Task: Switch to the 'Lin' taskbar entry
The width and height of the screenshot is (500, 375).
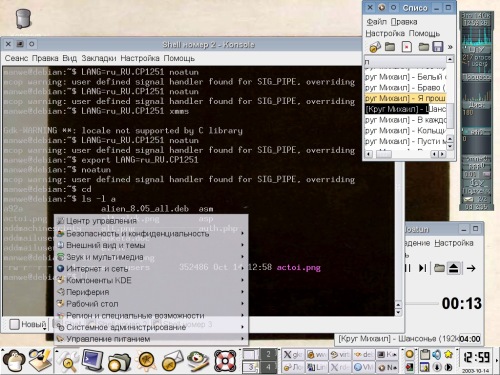Action: pyautogui.click(x=317, y=367)
